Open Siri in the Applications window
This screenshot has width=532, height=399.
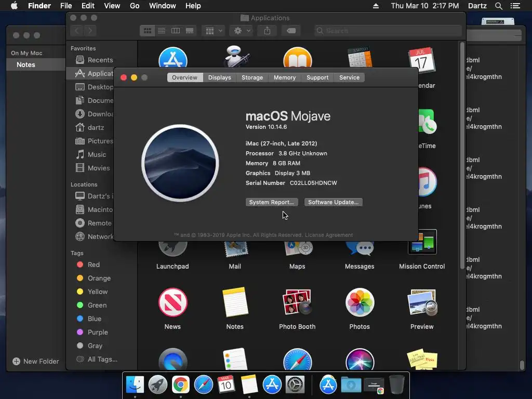click(360, 360)
